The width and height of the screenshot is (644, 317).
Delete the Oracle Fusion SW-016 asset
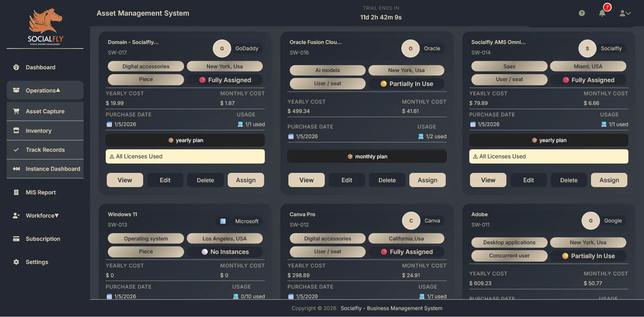pyautogui.click(x=387, y=180)
